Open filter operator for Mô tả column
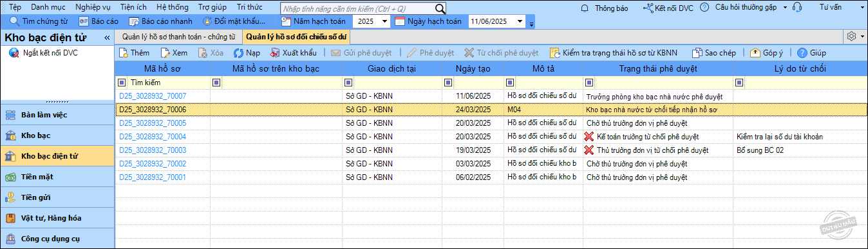Image resolution: width=868 pixels, height=249 pixels. pyautogui.click(x=510, y=83)
